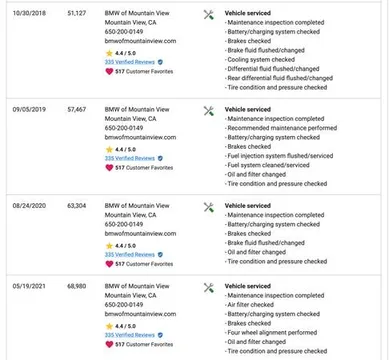Open 335 Verified Reviews link in 10/30/2018 entry
Screen dimensions: 389x360
130,62
